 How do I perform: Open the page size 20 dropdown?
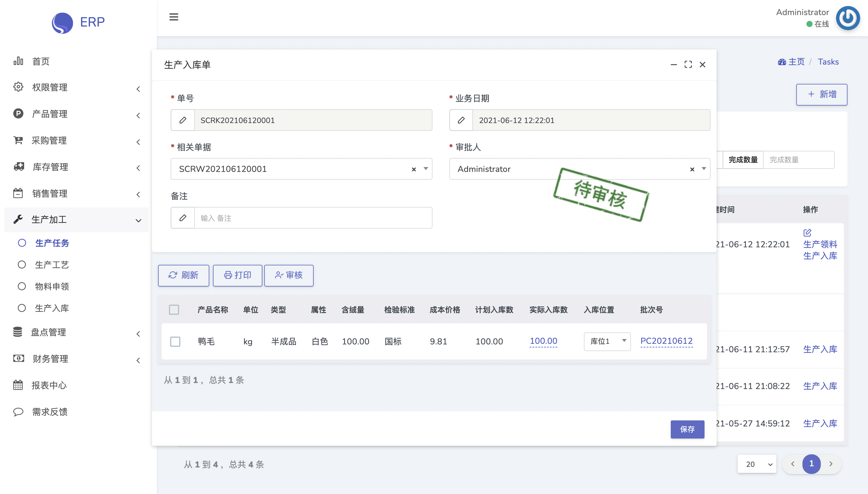click(x=757, y=464)
